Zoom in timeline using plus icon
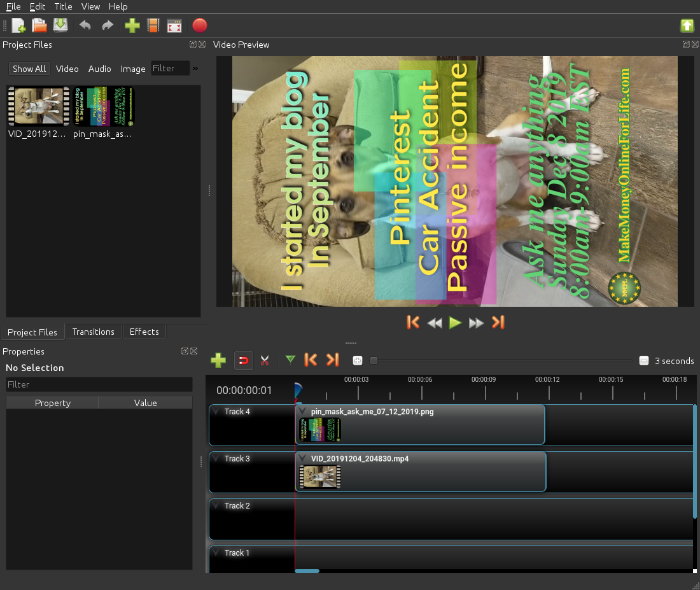 (358, 360)
